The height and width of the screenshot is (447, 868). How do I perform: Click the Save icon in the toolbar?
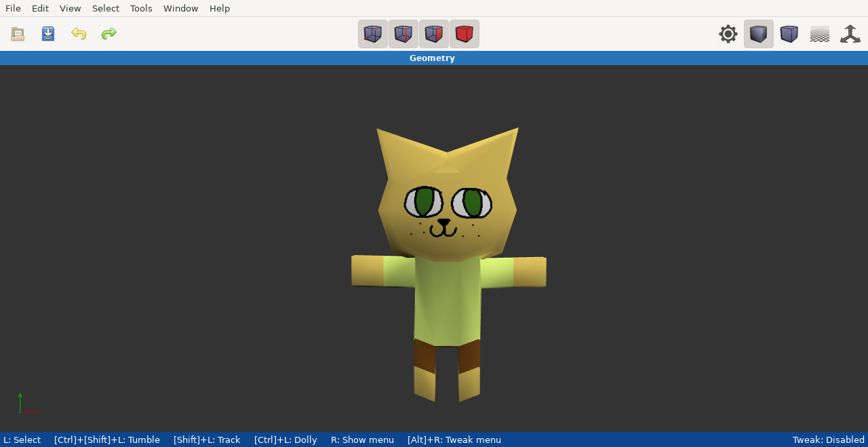pyautogui.click(x=48, y=34)
